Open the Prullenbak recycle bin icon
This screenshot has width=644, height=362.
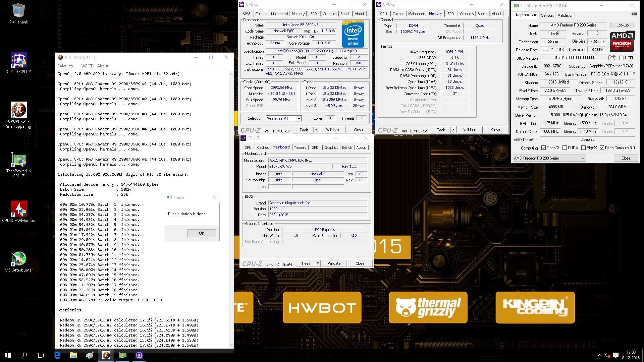[18, 14]
